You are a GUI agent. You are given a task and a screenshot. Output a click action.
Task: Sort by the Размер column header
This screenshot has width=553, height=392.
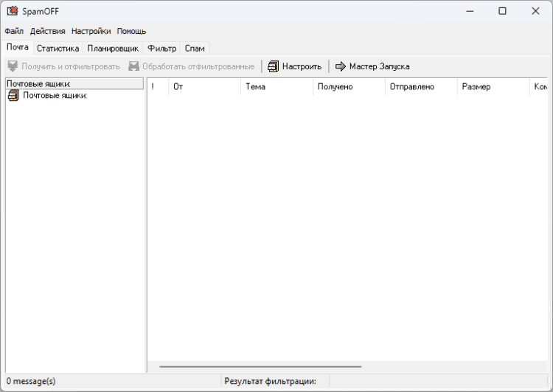tap(493, 87)
